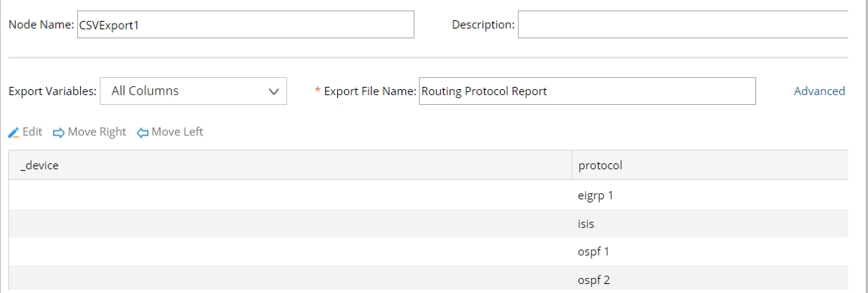Select the eigrp 1 protocol cell

[710, 195]
